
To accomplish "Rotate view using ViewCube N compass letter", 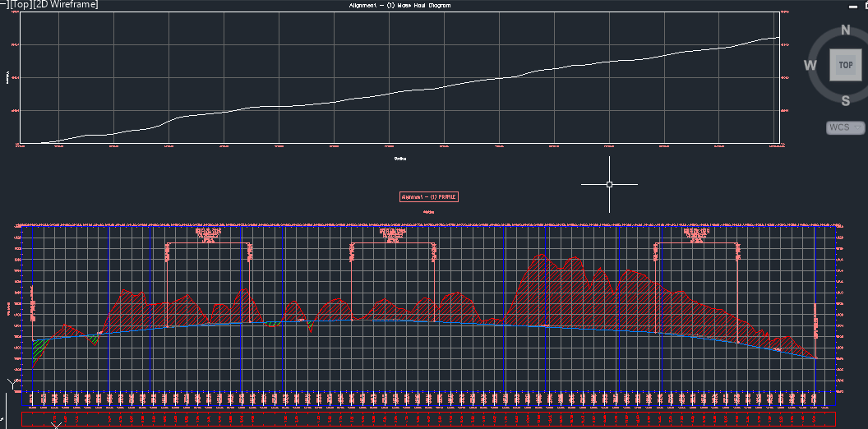I will (x=845, y=30).
